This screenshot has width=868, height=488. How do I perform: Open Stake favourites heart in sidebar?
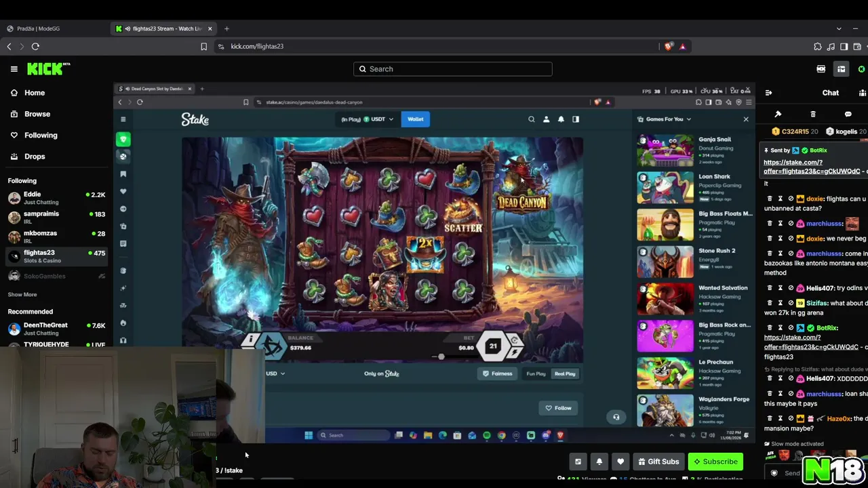[x=123, y=191]
